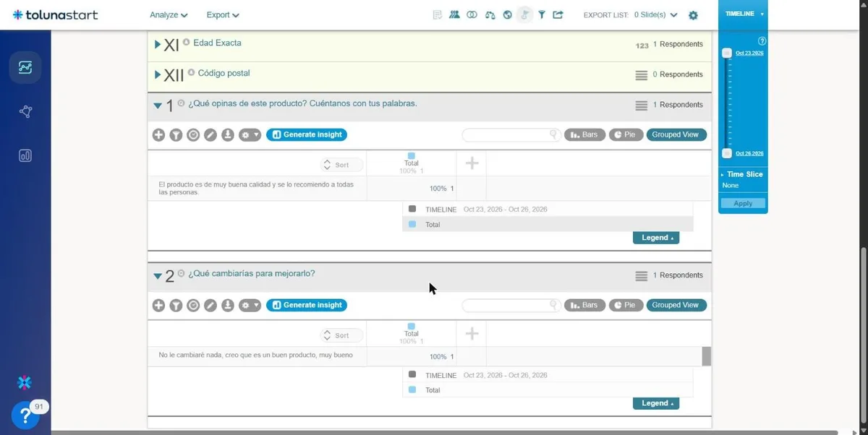Open the bar chart dashboard icon in left sidebar
This screenshot has width=868, height=435.
coord(25,155)
